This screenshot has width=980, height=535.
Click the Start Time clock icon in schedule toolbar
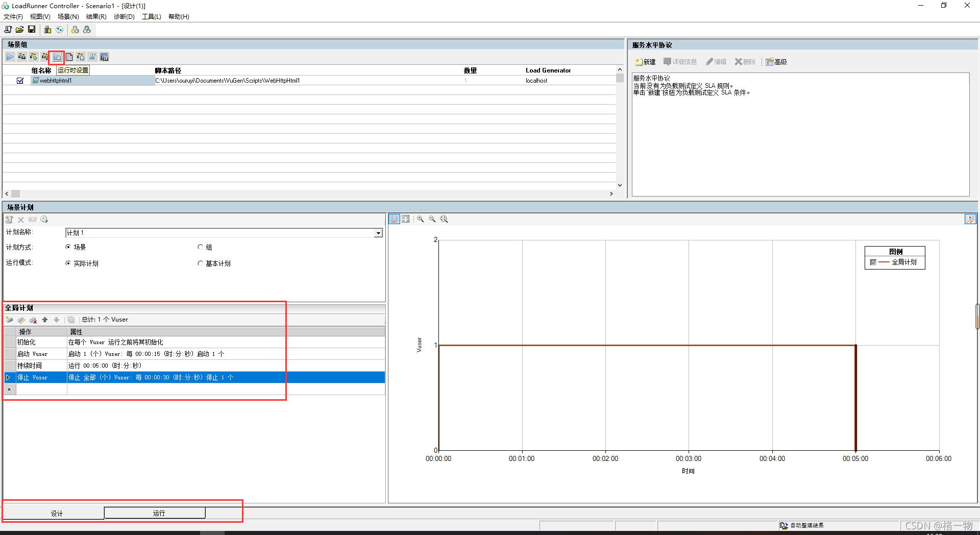click(x=44, y=220)
